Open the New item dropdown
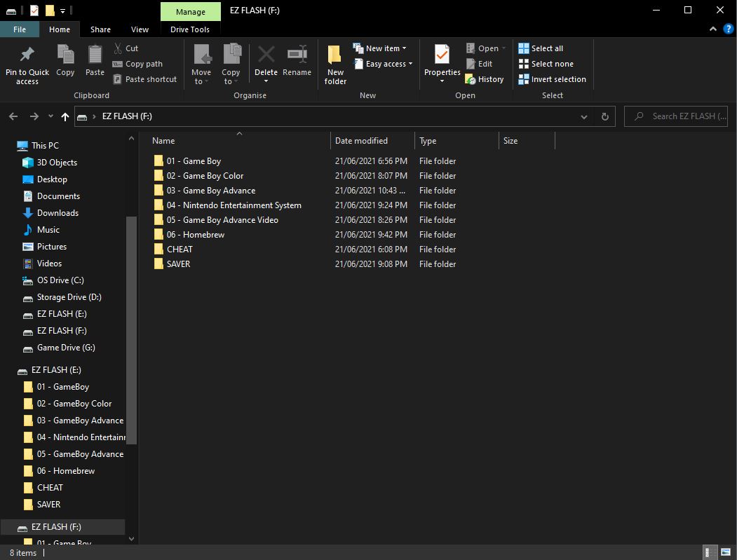This screenshot has height=560, width=737. (380, 48)
